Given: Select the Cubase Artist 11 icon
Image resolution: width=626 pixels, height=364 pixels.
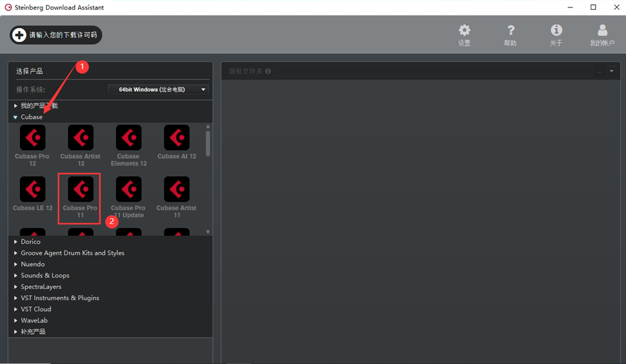Looking at the screenshot, I should pos(177,190).
